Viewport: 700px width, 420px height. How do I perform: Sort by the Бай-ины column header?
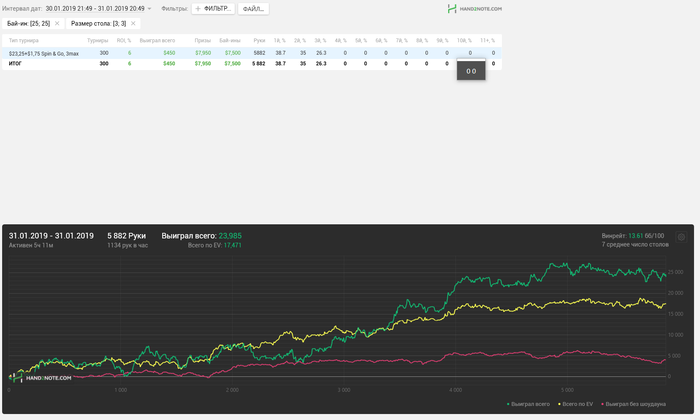coord(230,40)
